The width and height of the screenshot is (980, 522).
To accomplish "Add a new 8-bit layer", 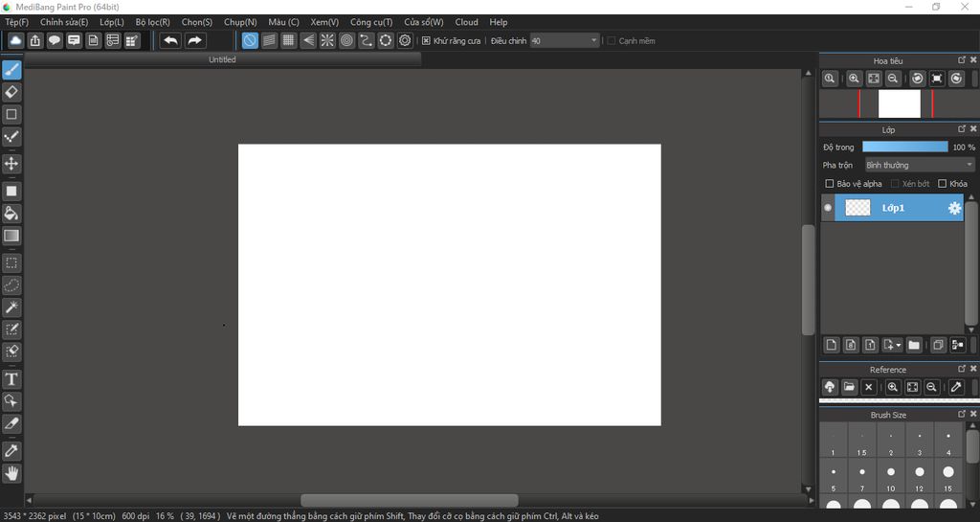I will point(851,345).
